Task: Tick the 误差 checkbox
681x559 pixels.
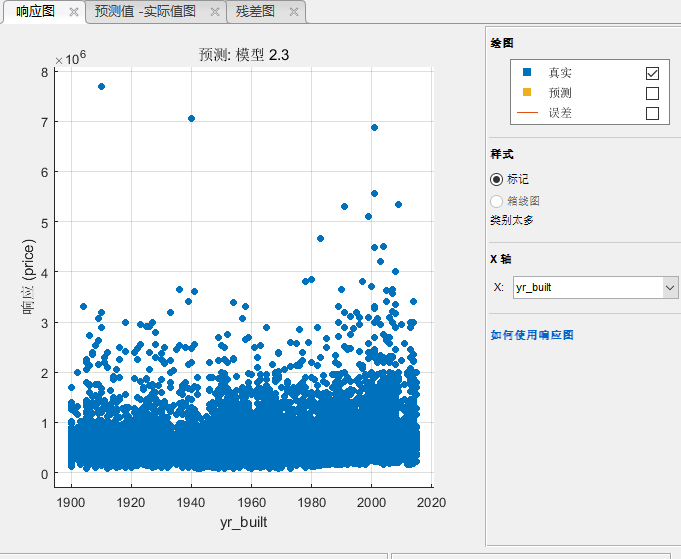Action: tap(652, 113)
